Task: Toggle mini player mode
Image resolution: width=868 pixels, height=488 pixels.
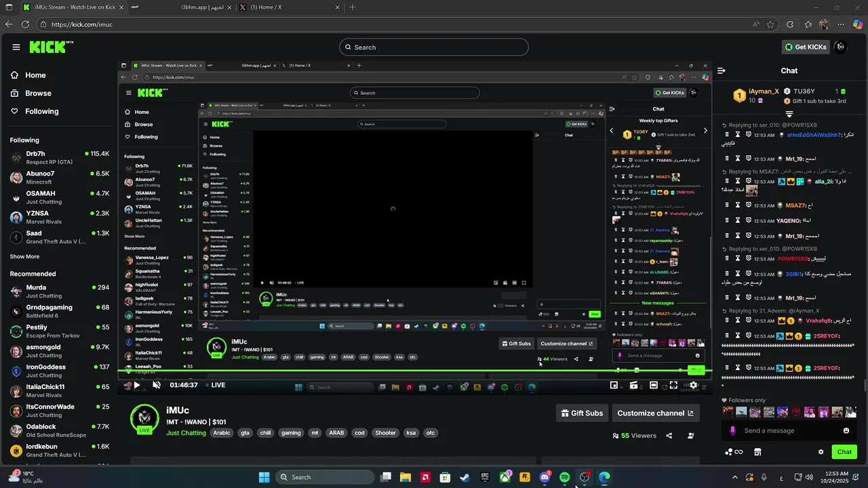Action: [614, 385]
